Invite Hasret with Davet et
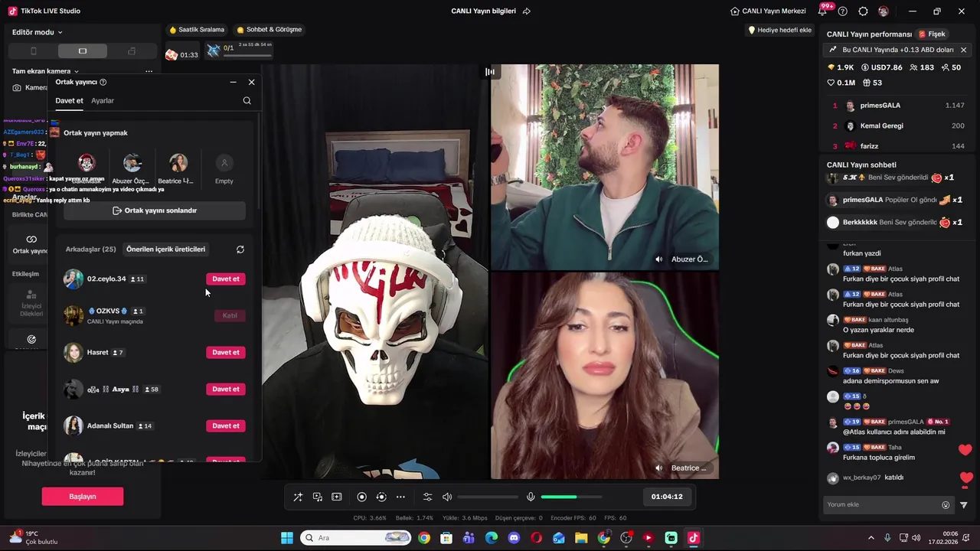Screen dimensions: 980x551 pyautogui.click(x=226, y=352)
